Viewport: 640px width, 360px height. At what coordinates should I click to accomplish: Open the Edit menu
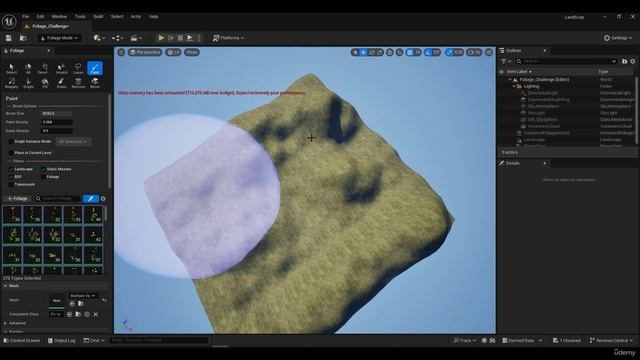pos(40,17)
